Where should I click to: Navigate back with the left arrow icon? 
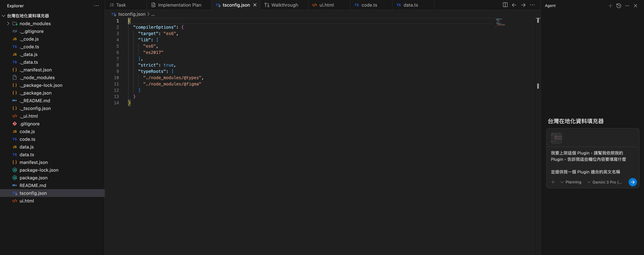514,5
